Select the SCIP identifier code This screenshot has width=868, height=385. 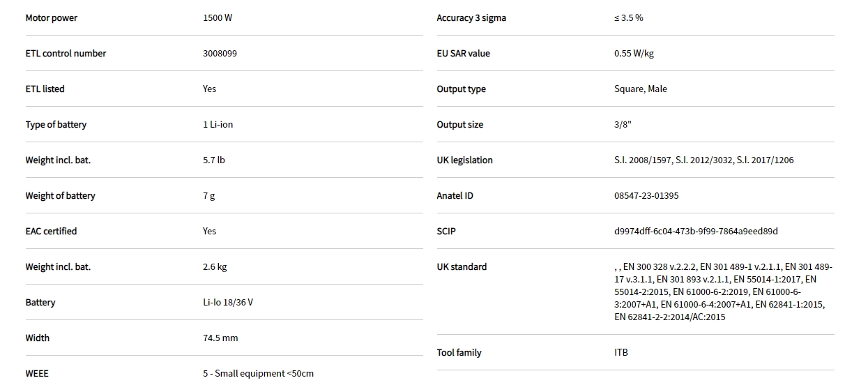[x=696, y=232]
